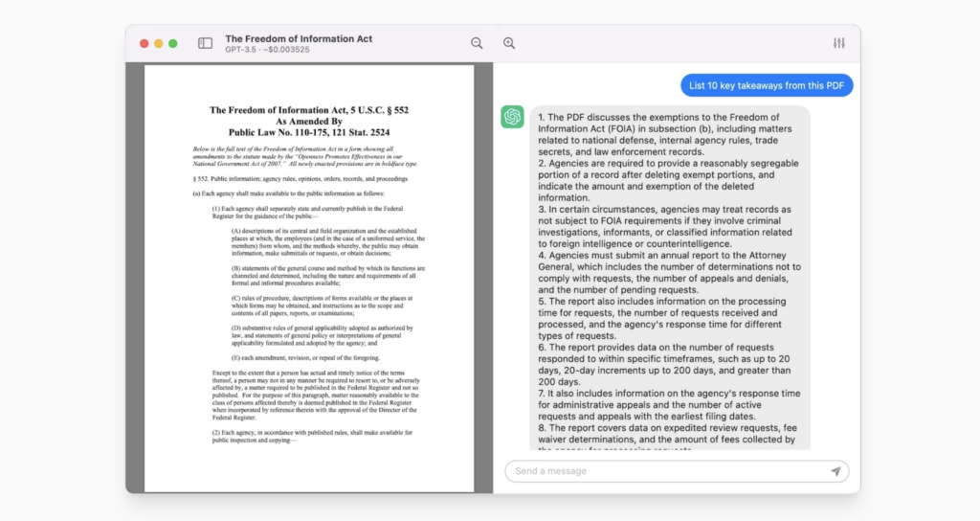
Task: Click the GPT-3.5 cost subtitle
Action: point(268,50)
